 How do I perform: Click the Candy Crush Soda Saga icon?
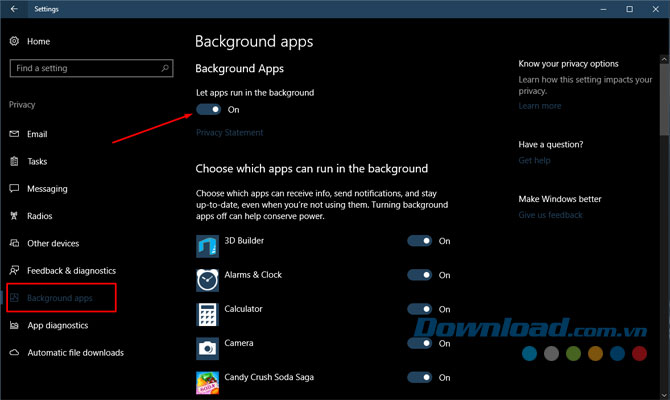(x=207, y=383)
